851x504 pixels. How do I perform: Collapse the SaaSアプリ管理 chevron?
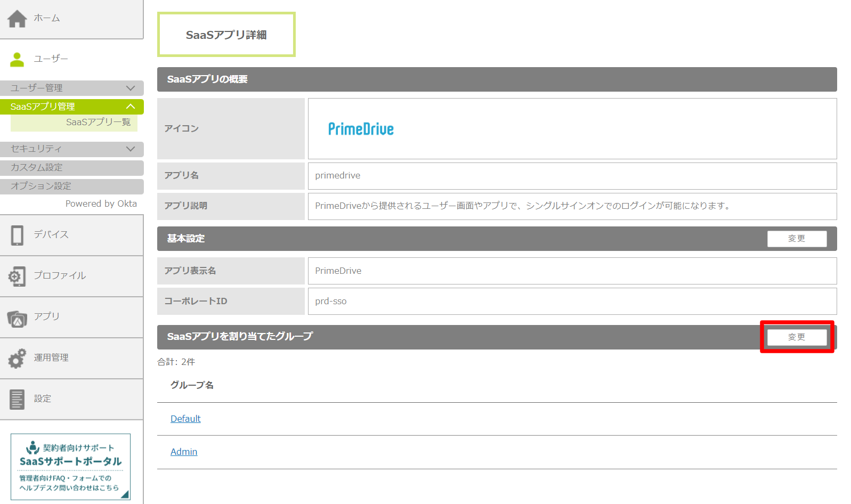[x=131, y=107]
